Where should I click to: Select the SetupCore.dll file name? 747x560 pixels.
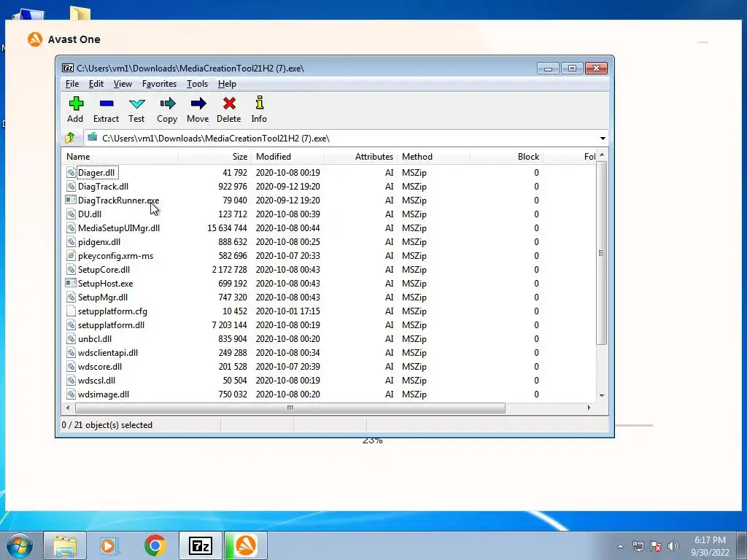pos(104,270)
